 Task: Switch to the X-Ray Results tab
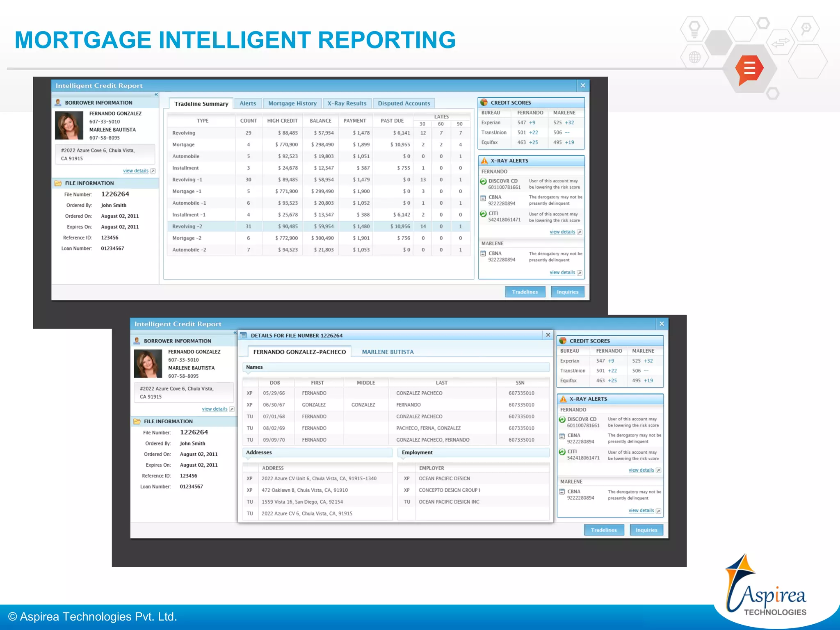coord(347,103)
